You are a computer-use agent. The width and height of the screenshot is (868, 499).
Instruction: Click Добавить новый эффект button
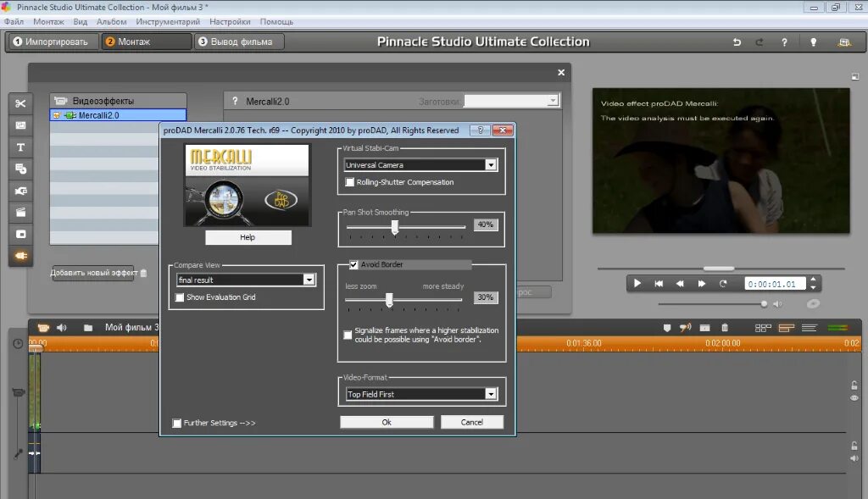coord(93,273)
